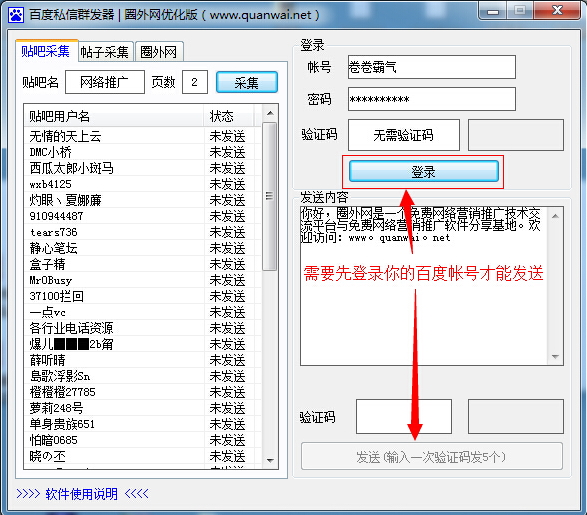
Task: Click the 未发送 status for 盒子精
Action: tap(227, 264)
